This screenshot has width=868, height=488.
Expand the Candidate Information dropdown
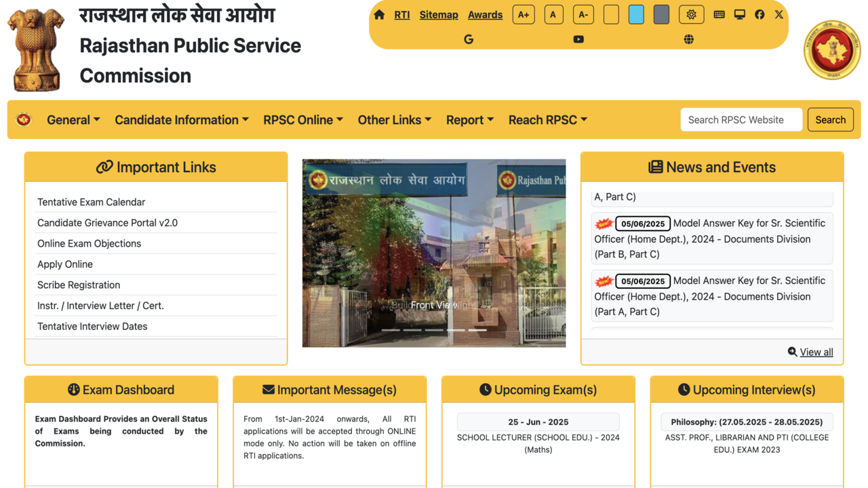coord(181,120)
